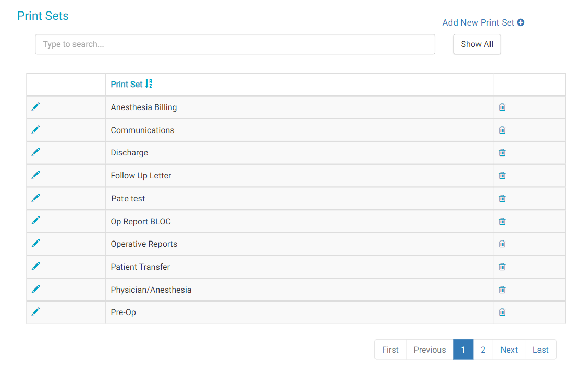
Task: Go to the Previous page
Action: (430, 350)
